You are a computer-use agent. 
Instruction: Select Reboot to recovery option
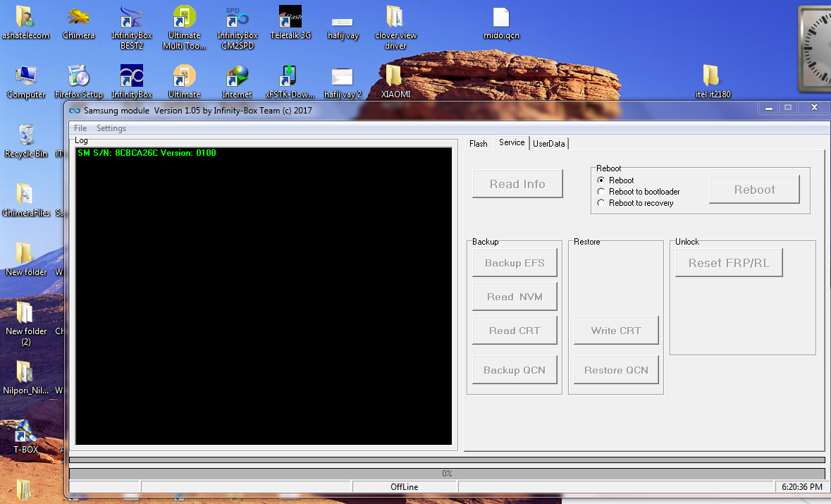(x=601, y=203)
